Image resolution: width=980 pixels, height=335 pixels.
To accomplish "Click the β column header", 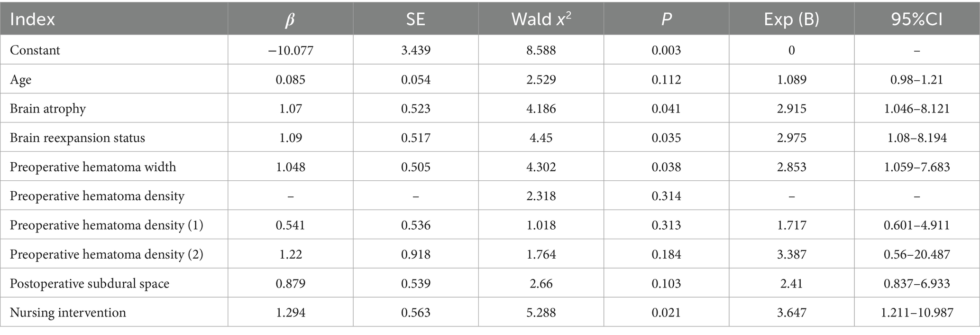I will 290,19.
